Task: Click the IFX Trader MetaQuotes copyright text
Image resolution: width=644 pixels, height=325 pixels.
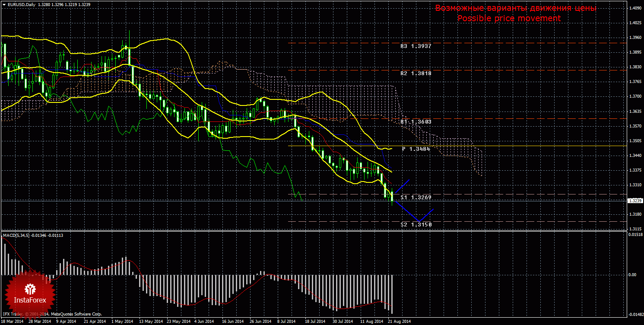Action: [x=52, y=314]
